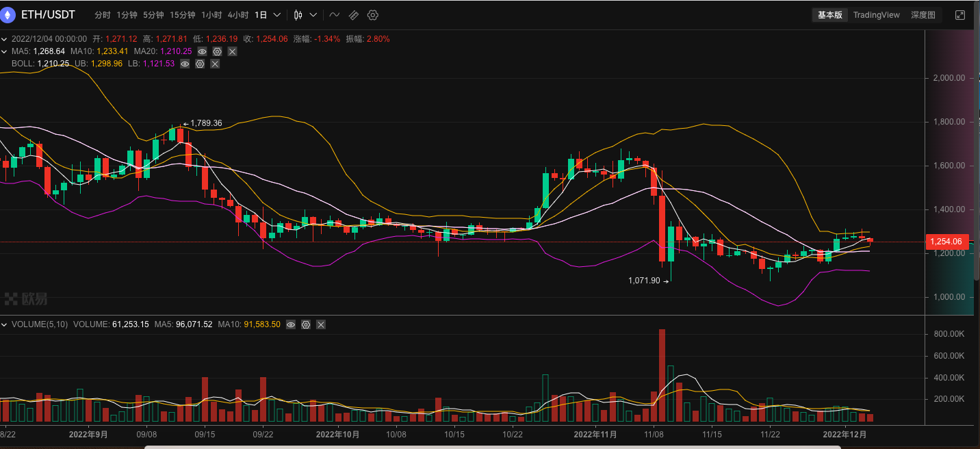The height and width of the screenshot is (449, 980).
Task: Switch to the 深度图 tab
Action: coord(923,15)
